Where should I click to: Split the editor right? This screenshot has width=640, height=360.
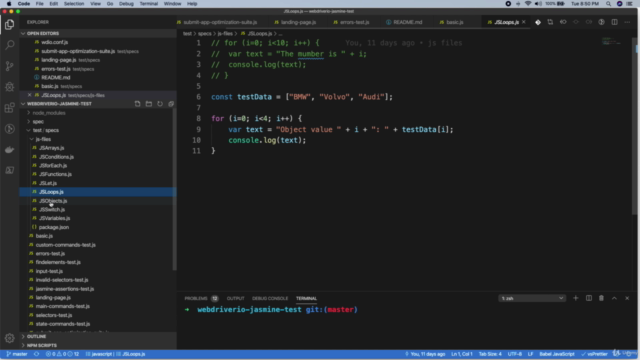pos(614,22)
